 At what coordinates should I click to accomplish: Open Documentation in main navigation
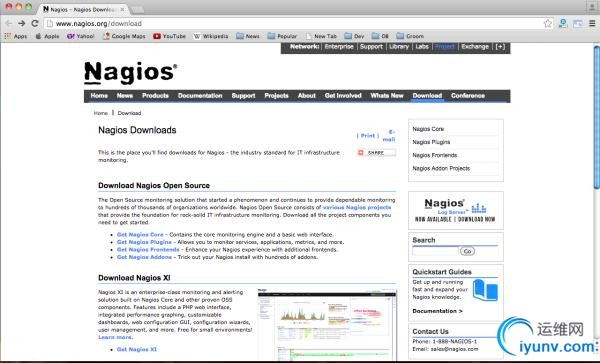(200, 96)
